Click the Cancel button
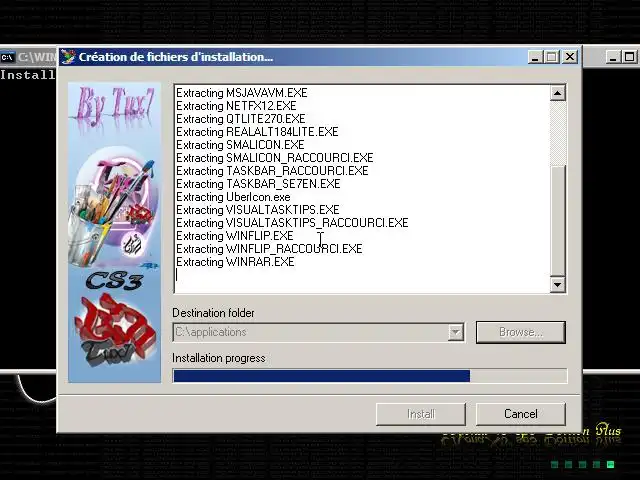The width and height of the screenshot is (640, 480). tap(520, 414)
